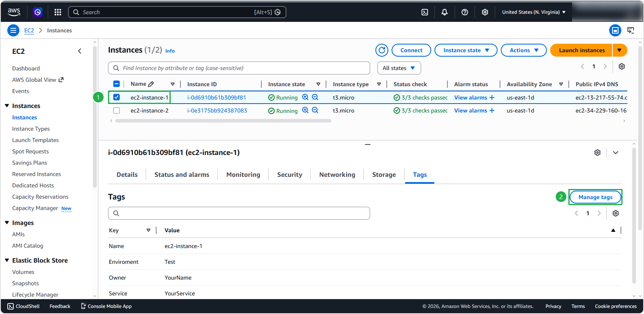Refresh the instances list

(382, 50)
